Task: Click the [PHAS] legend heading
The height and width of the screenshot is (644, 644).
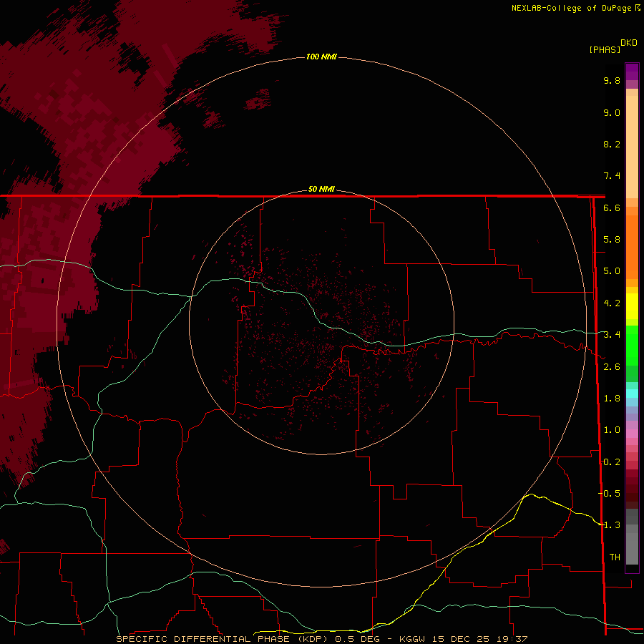Action: tap(605, 49)
